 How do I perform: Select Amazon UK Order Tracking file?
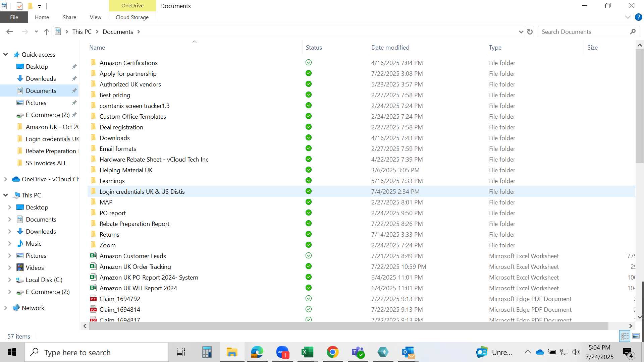pyautogui.click(x=135, y=266)
